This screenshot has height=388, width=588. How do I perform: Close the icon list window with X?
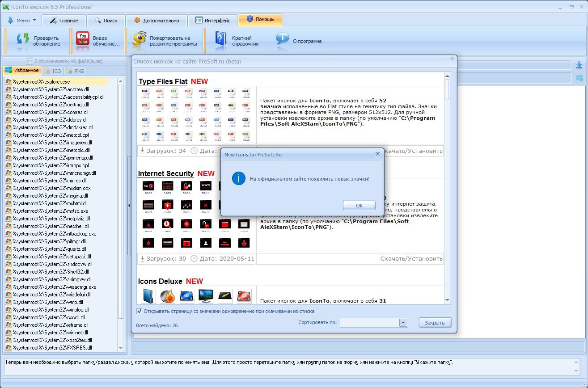[452, 58]
